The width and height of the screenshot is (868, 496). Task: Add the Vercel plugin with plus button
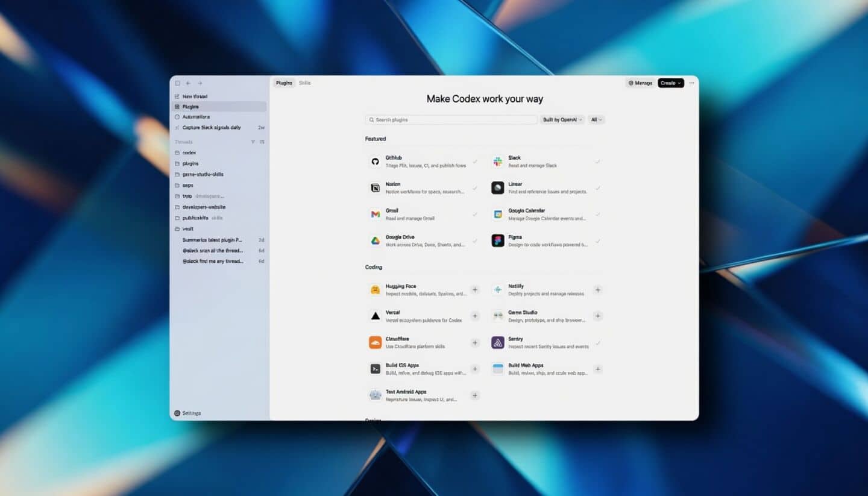click(x=475, y=316)
